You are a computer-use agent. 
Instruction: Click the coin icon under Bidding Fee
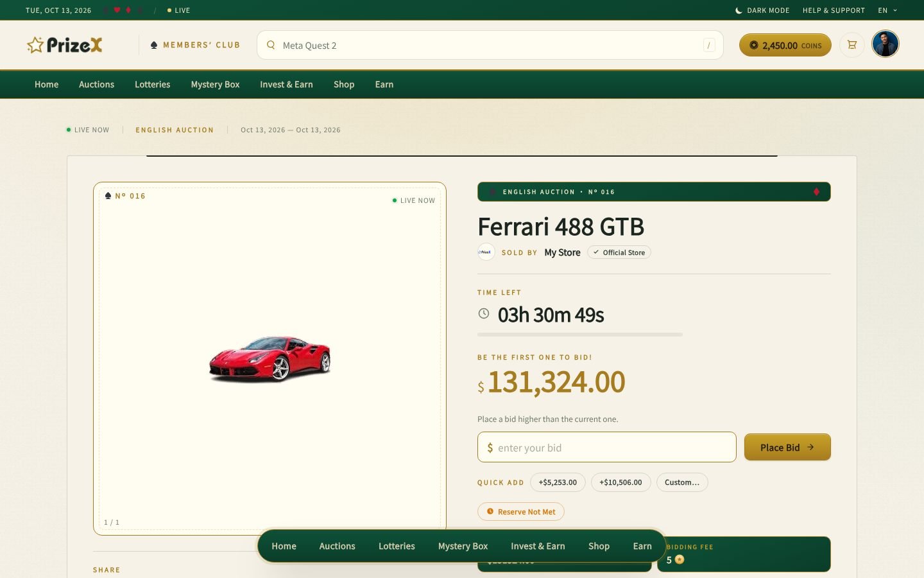point(680,560)
